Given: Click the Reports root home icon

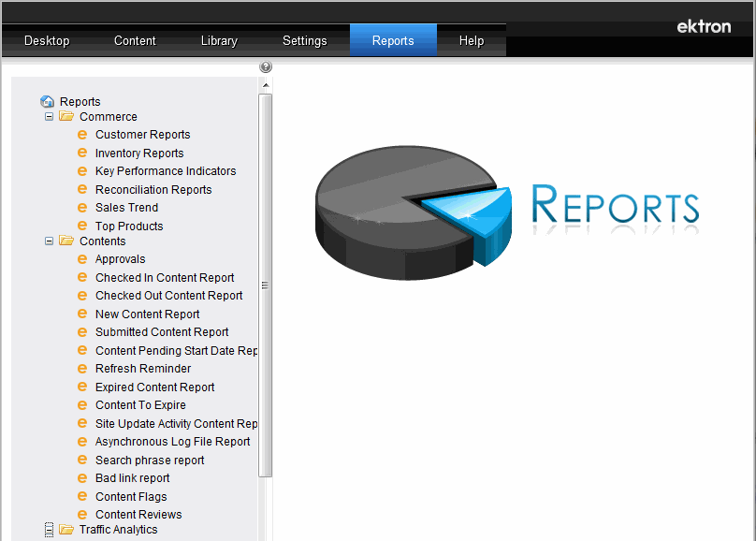Looking at the screenshot, I should click(47, 101).
